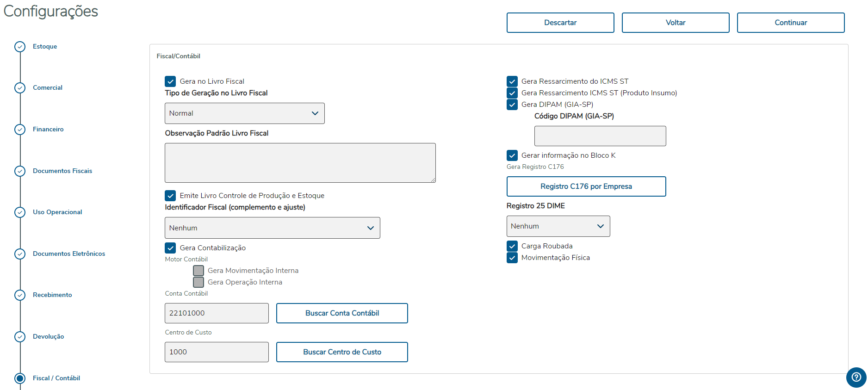Click the Financeiro step checkmark icon
Screen dimensions: 868x390
click(20, 130)
